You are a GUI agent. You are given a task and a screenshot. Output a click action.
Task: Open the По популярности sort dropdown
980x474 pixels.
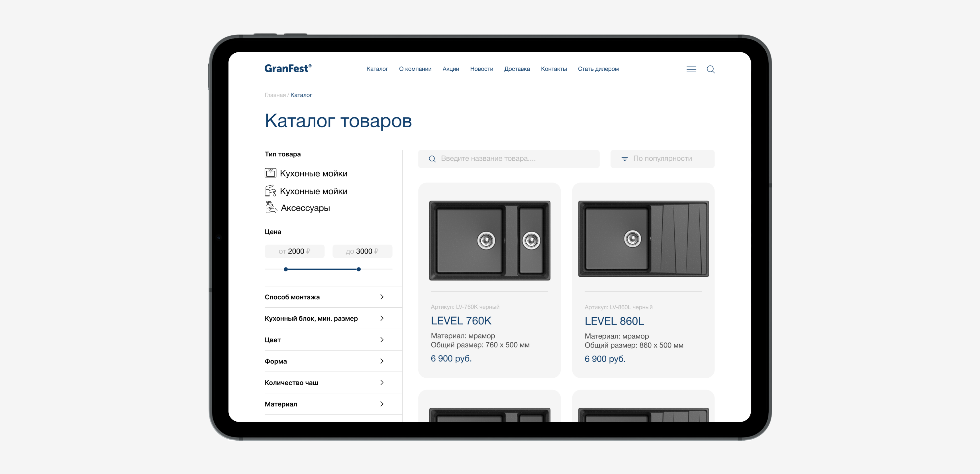[x=662, y=159]
